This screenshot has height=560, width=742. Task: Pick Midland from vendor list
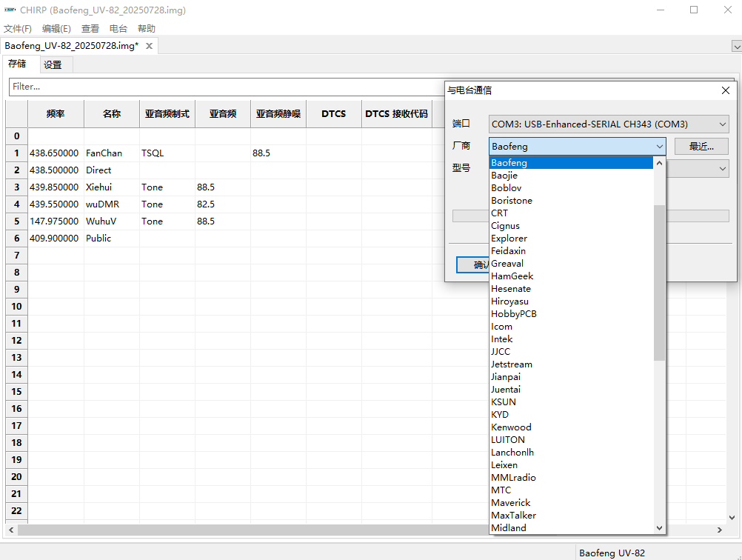(571, 528)
